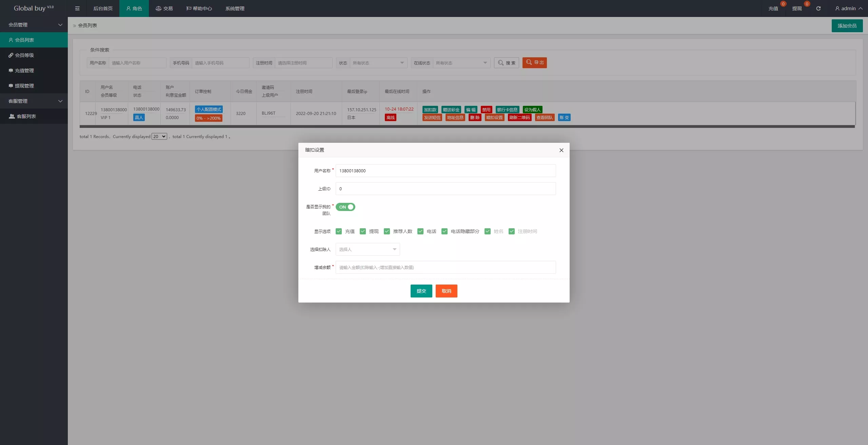Uncheck the 充值 display option checkbox
Screen dimensions: 868x445
339,231
